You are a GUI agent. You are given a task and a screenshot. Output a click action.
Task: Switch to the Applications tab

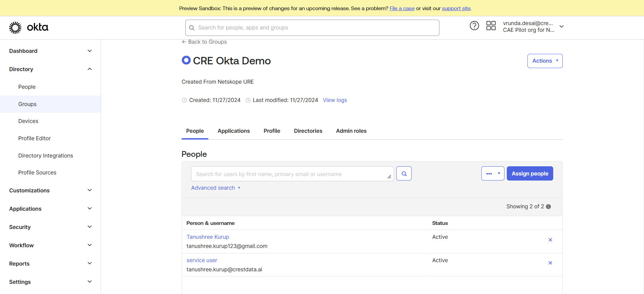pyautogui.click(x=234, y=131)
